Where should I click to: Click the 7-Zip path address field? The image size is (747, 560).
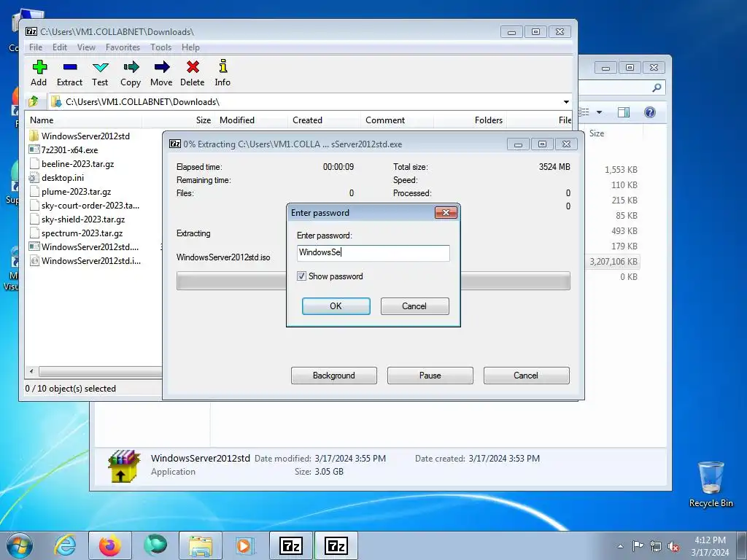click(309, 102)
